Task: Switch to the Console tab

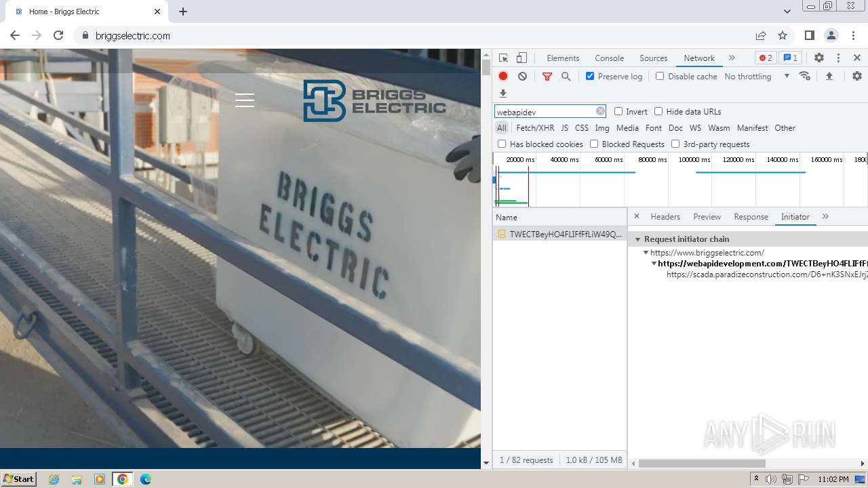Action: tap(609, 58)
